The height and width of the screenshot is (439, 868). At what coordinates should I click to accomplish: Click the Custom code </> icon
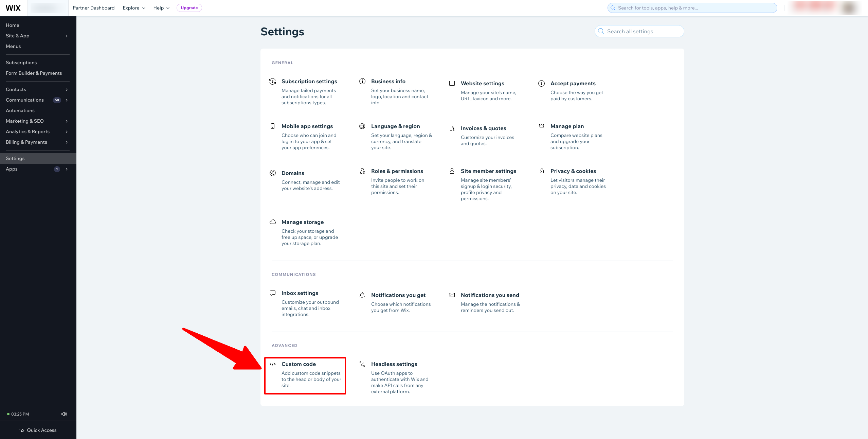(x=273, y=364)
